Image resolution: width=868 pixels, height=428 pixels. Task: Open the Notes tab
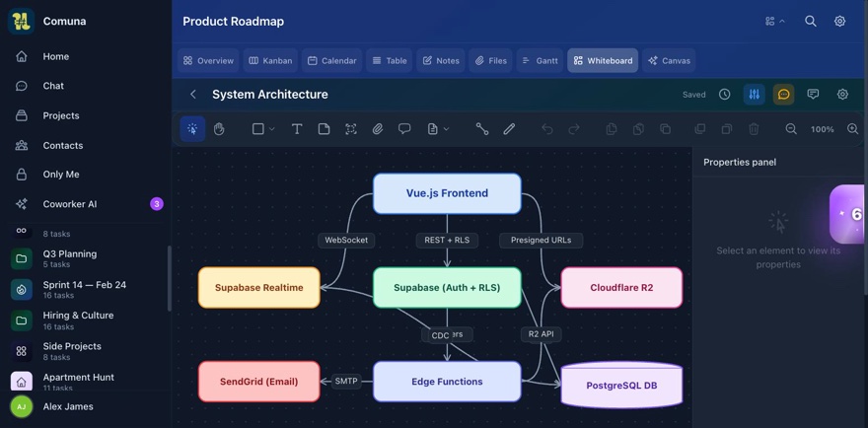[x=441, y=60]
